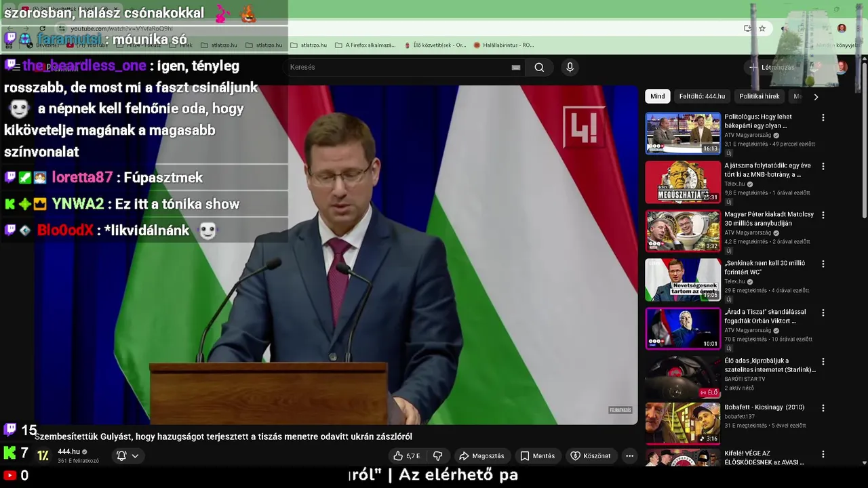Screen dimensions: 868x488
Task: Open options menu for Árad a Tisza video
Action: tap(823, 312)
